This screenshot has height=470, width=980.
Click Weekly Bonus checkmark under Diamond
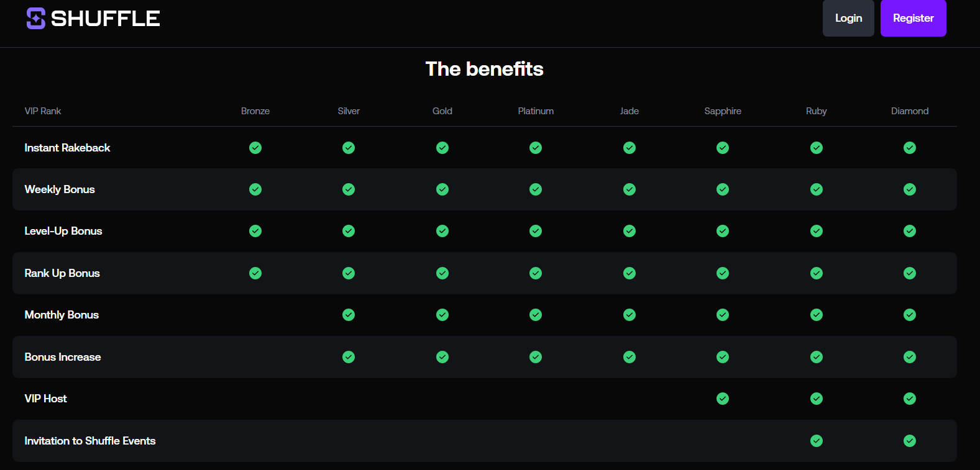coord(910,189)
